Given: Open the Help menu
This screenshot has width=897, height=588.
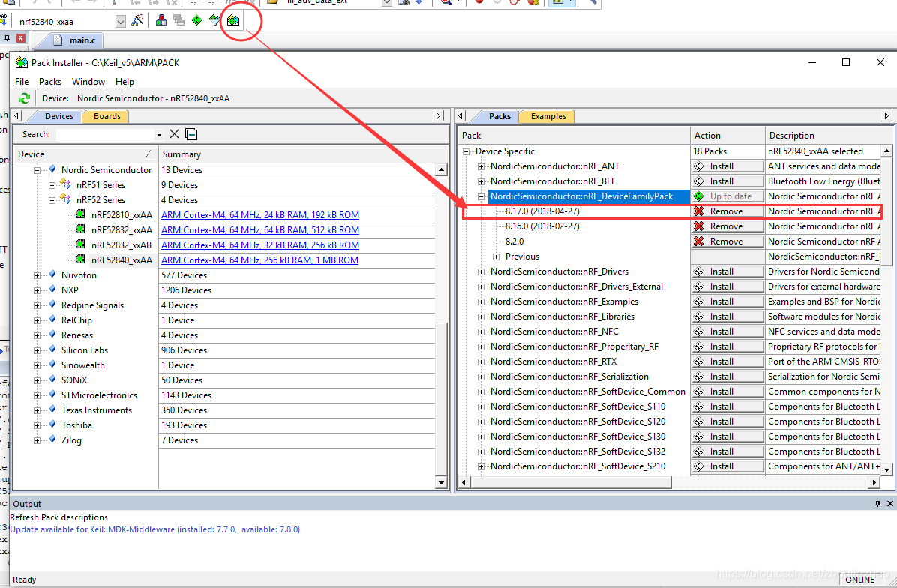Looking at the screenshot, I should [124, 82].
